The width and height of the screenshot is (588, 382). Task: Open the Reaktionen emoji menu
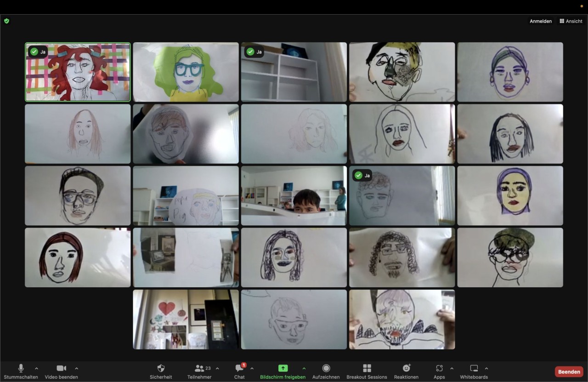[x=407, y=371]
